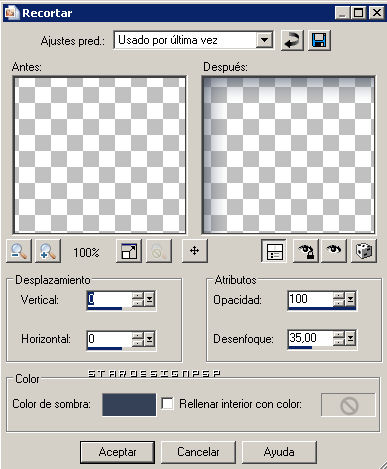Decrease Desenfoque value with down spinner
The width and height of the screenshot is (387, 469).
(339, 342)
